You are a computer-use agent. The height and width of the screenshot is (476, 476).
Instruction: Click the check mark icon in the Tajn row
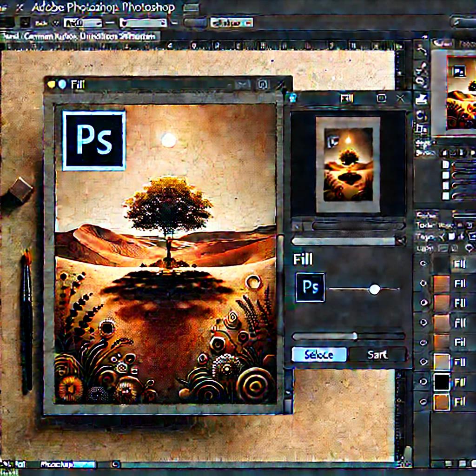pos(442,236)
